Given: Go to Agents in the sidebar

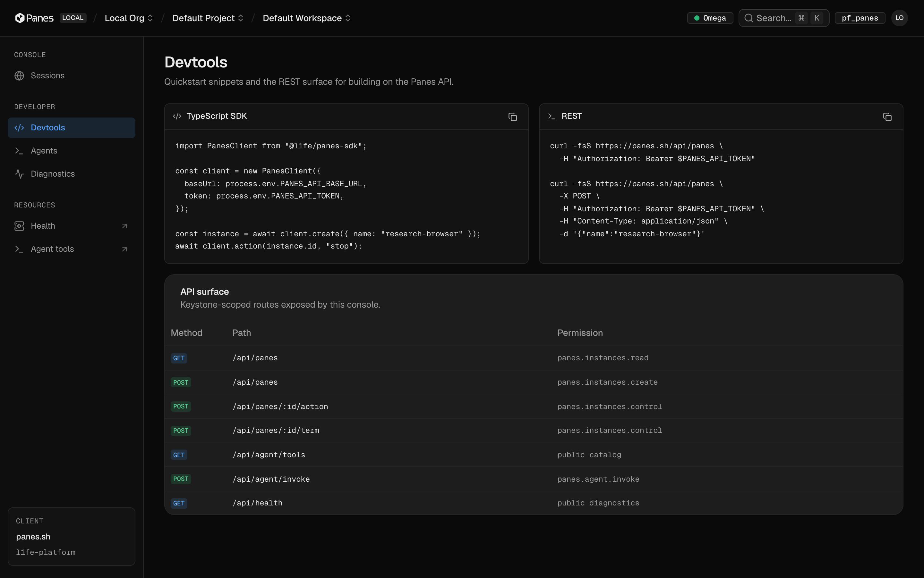Looking at the screenshot, I should click(x=72, y=151).
